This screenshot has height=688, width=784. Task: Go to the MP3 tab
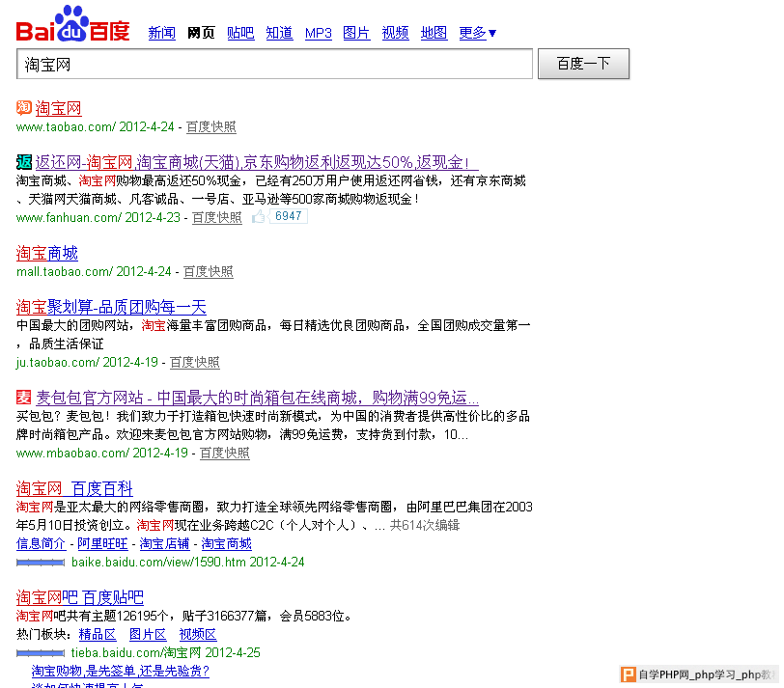[319, 33]
